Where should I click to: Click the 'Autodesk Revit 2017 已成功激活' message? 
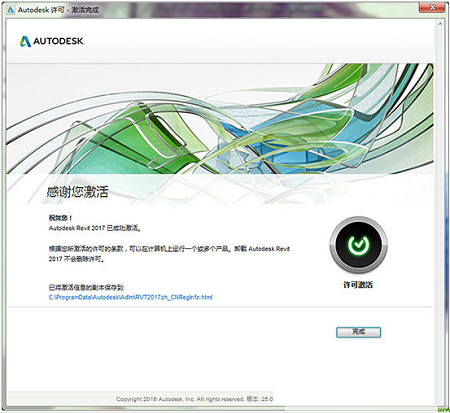(95, 228)
